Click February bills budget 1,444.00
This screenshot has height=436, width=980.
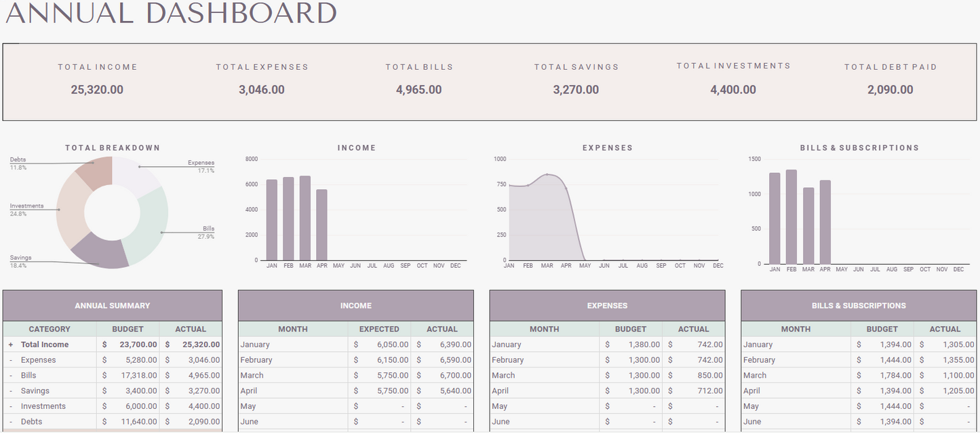click(x=882, y=360)
